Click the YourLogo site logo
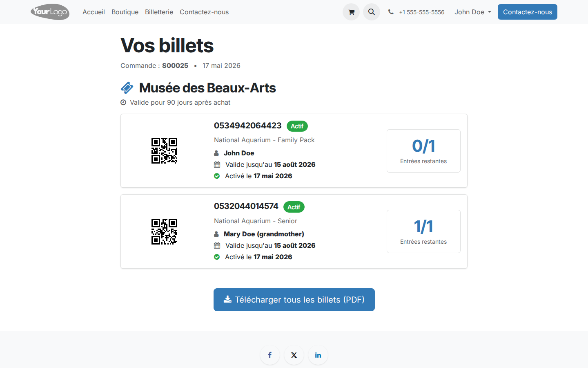The width and height of the screenshot is (588, 368). click(50, 12)
